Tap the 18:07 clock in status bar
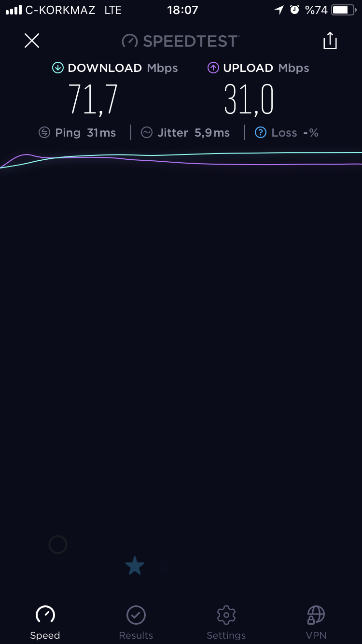This screenshot has width=362, height=644. tap(182, 10)
